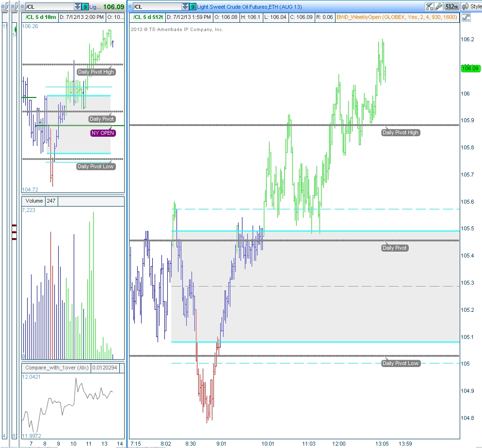Click the 106.2 price axis label
The height and width of the screenshot is (448, 482).
(x=467, y=39)
